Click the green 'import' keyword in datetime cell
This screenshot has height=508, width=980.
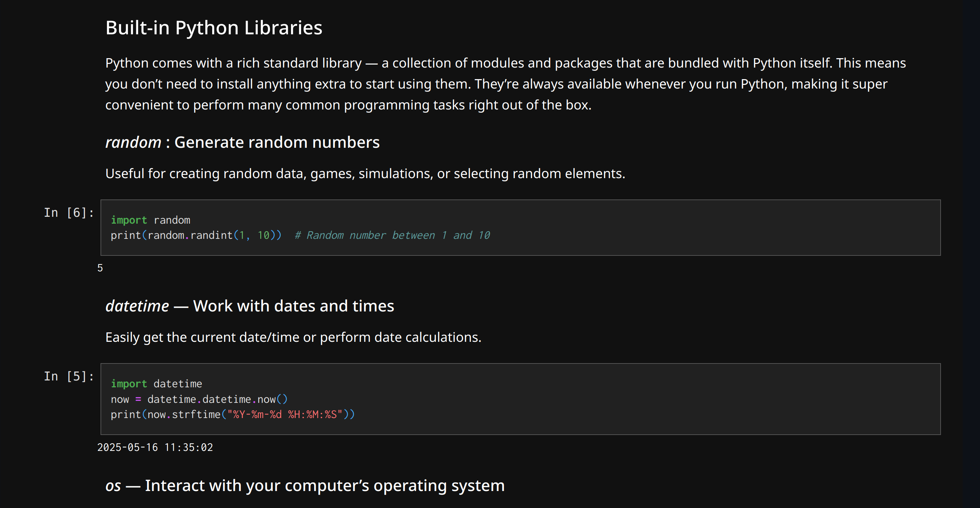(129, 384)
